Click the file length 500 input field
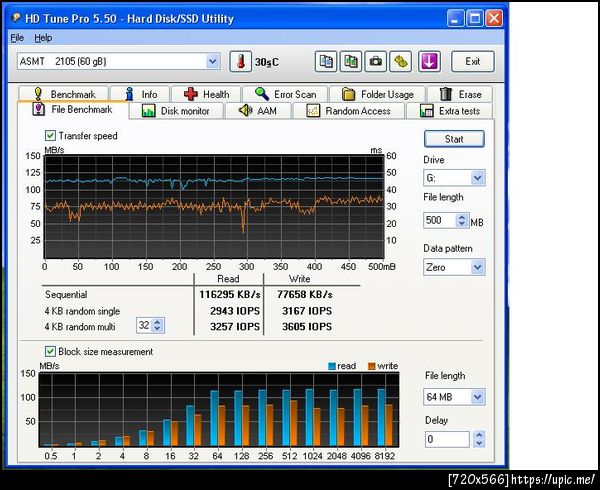The image size is (600, 490). pyautogui.click(x=440, y=221)
